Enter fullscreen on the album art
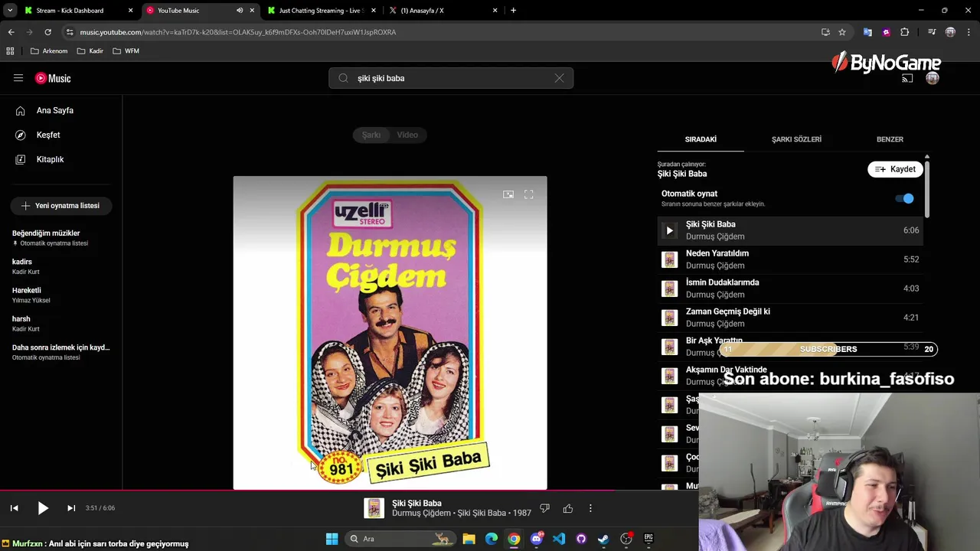Screen dimensions: 980x551 click(x=528, y=194)
